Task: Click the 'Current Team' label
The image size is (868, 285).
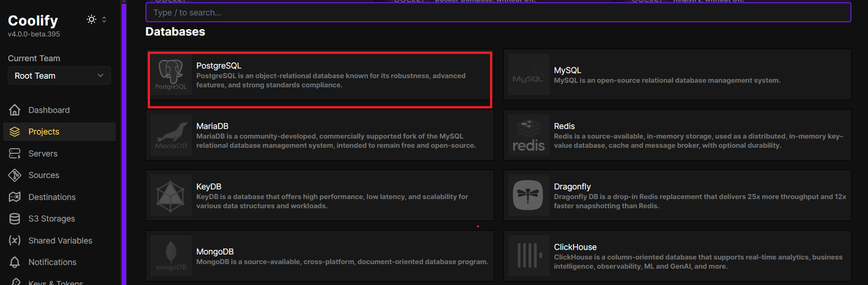Action: [x=34, y=58]
